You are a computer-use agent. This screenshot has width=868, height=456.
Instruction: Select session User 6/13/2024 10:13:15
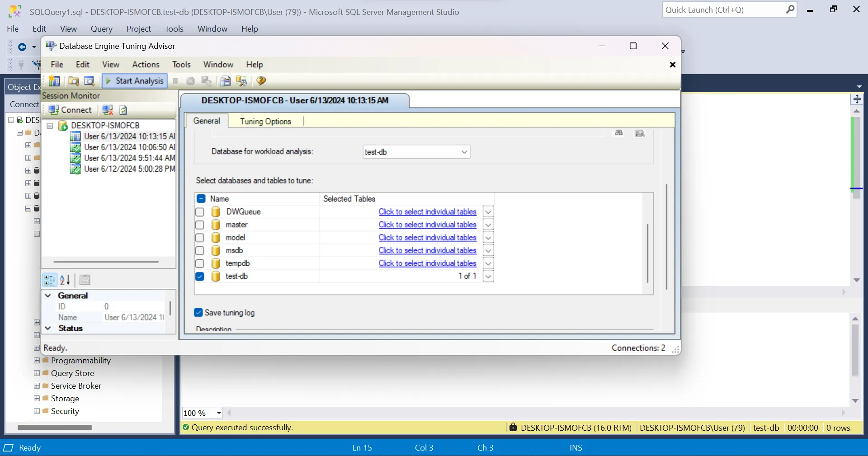(x=129, y=136)
